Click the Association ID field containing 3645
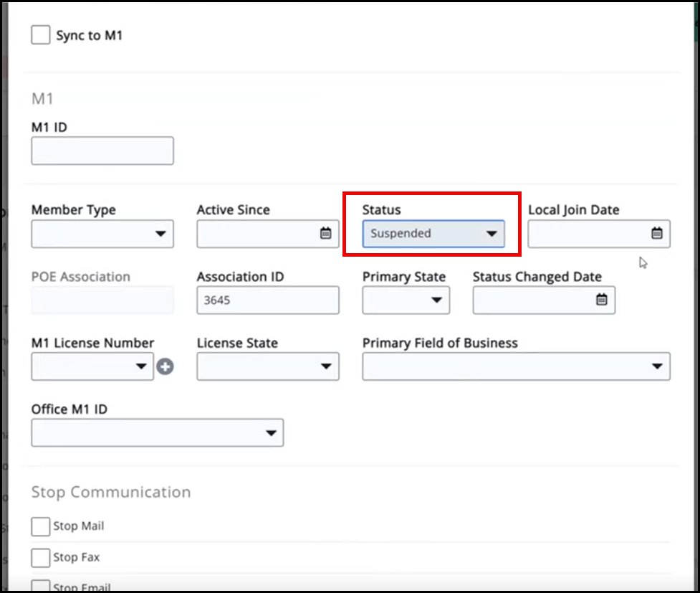 pos(268,300)
